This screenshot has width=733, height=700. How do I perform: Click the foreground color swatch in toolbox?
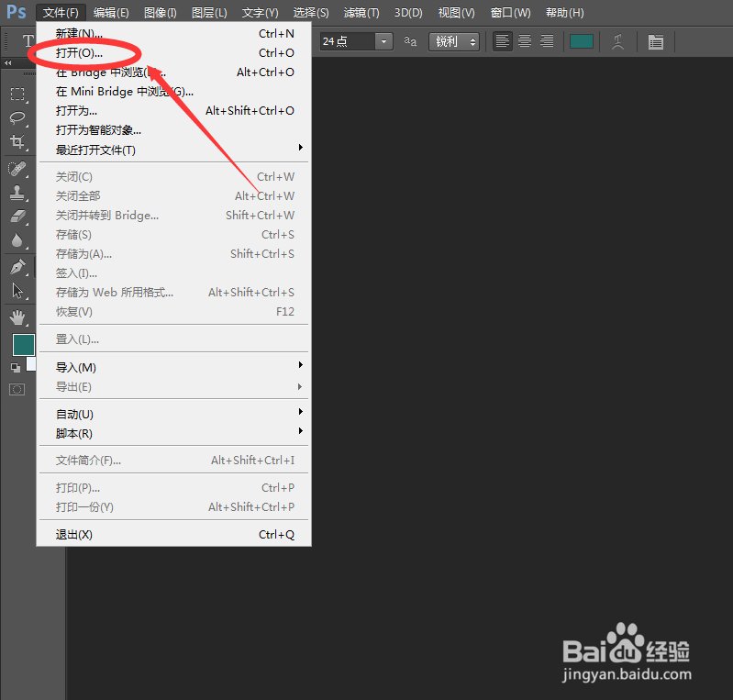[23, 345]
